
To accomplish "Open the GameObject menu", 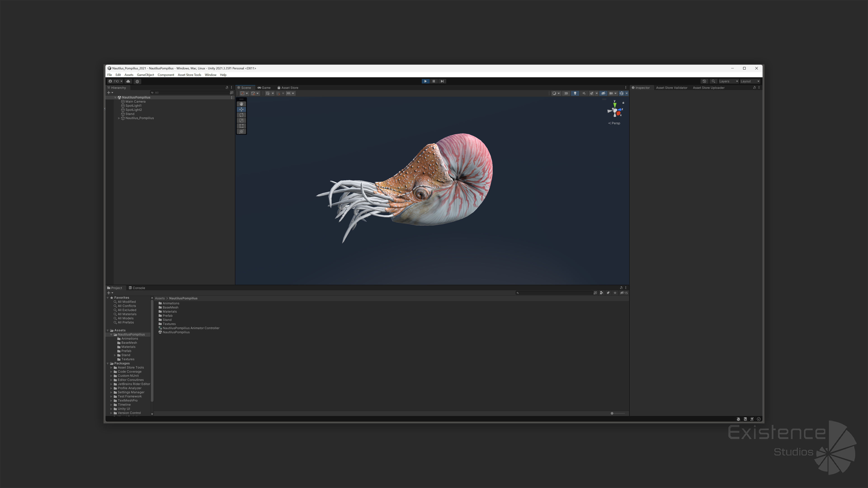I will click(x=145, y=75).
